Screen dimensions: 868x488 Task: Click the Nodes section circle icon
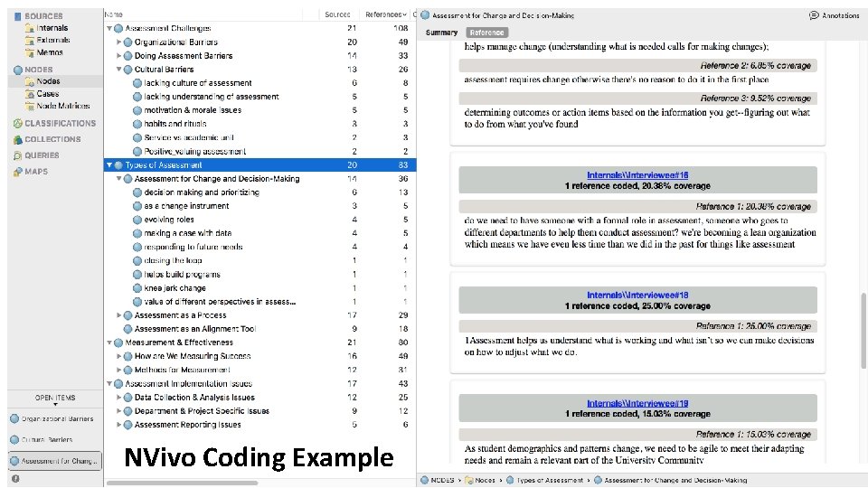pyautogui.click(x=18, y=70)
